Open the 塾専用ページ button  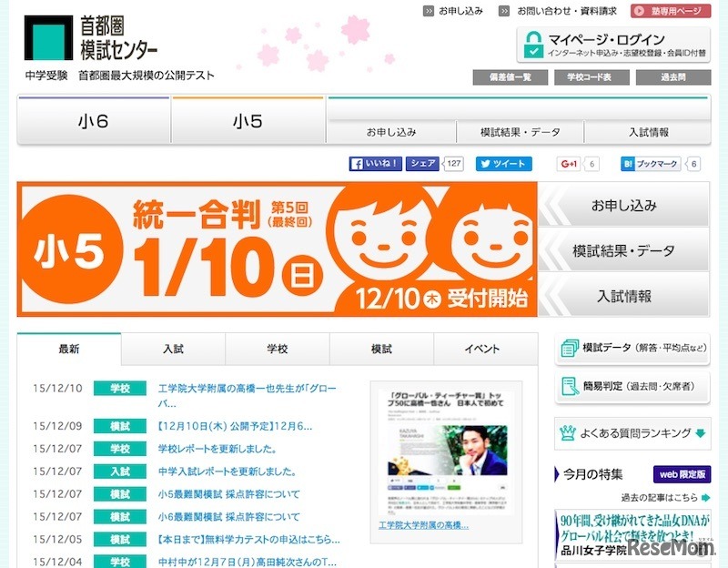tap(673, 11)
